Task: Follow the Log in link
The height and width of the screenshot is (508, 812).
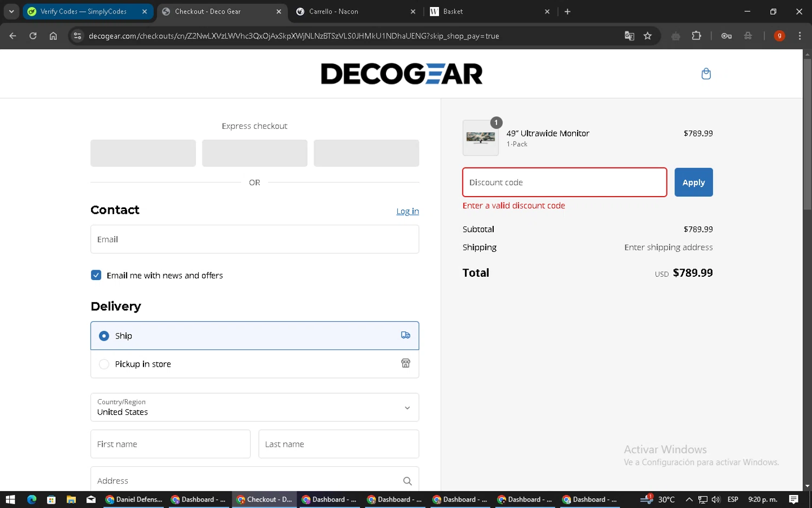Action: [x=408, y=211]
